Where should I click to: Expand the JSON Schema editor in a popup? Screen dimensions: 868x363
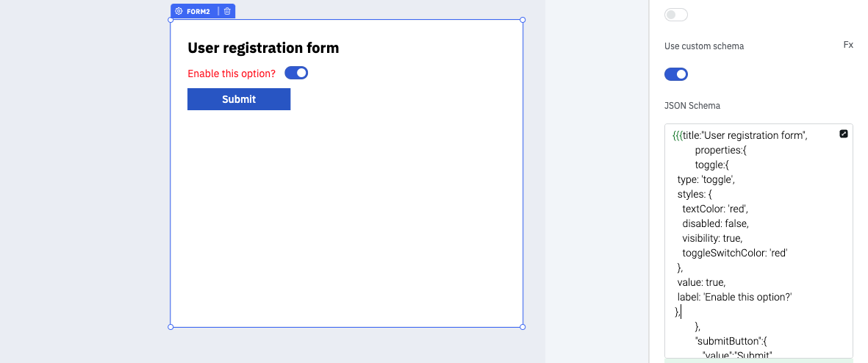click(844, 134)
